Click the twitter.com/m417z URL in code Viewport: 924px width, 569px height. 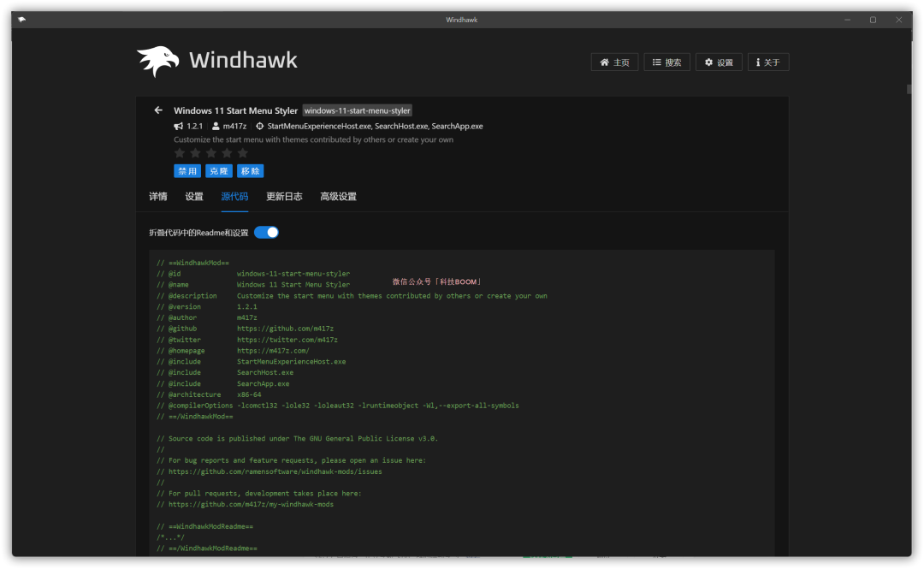pos(287,340)
